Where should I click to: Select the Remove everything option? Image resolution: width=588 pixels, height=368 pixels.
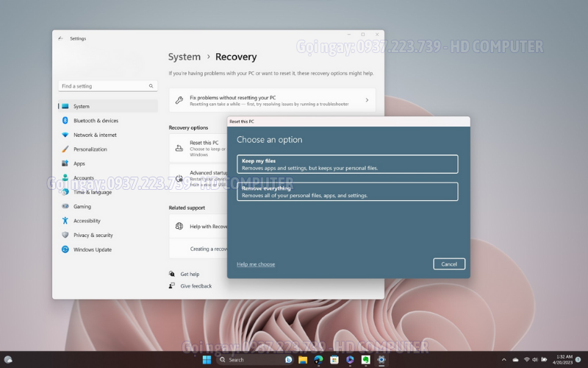click(347, 191)
